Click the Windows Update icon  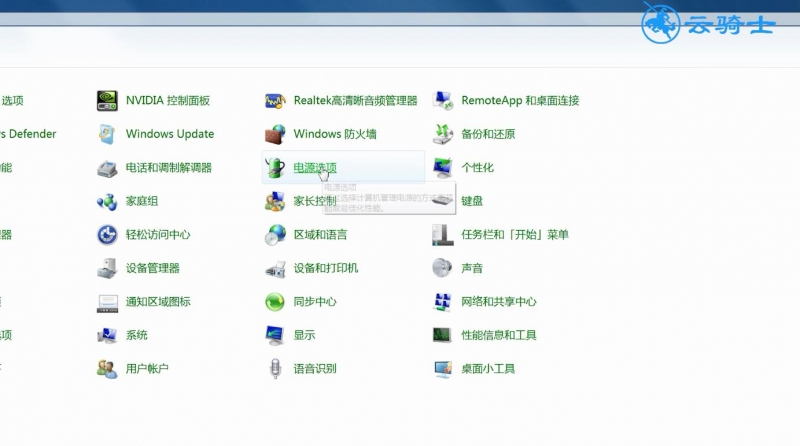tap(107, 134)
